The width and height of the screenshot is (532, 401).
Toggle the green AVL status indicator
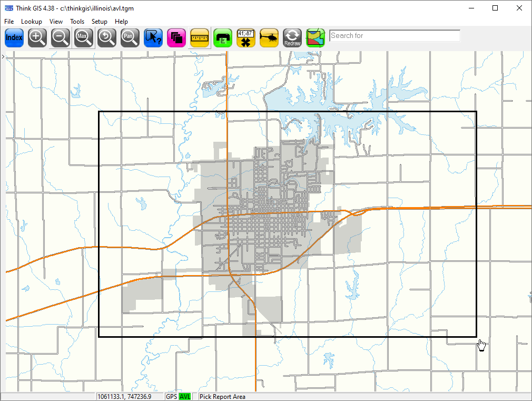tap(185, 397)
